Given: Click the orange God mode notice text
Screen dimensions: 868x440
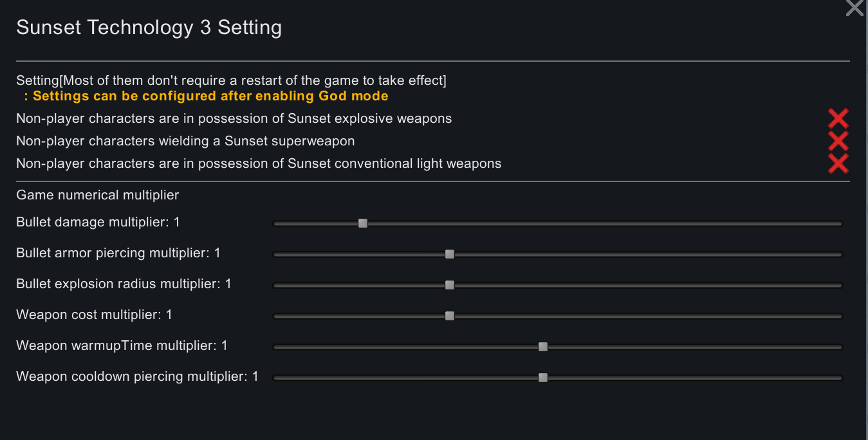Looking at the screenshot, I should 210,96.
